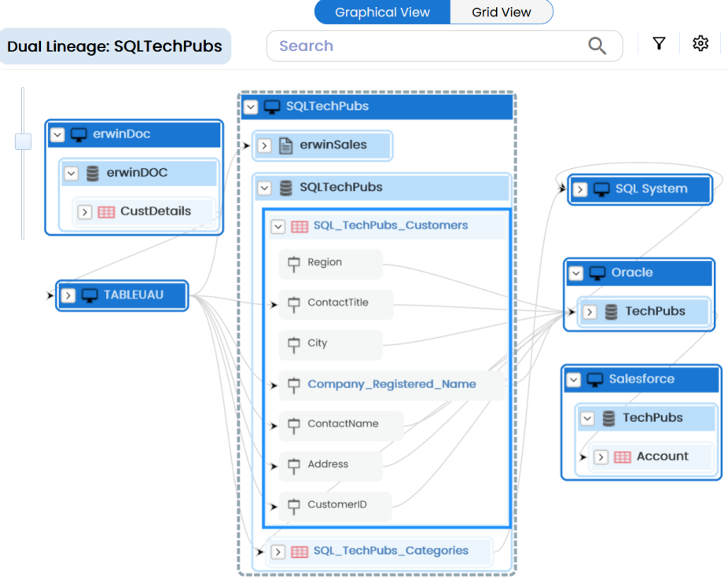Image resolution: width=728 pixels, height=579 pixels.
Task: Click the erwinSales document icon
Action: tap(285, 145)
